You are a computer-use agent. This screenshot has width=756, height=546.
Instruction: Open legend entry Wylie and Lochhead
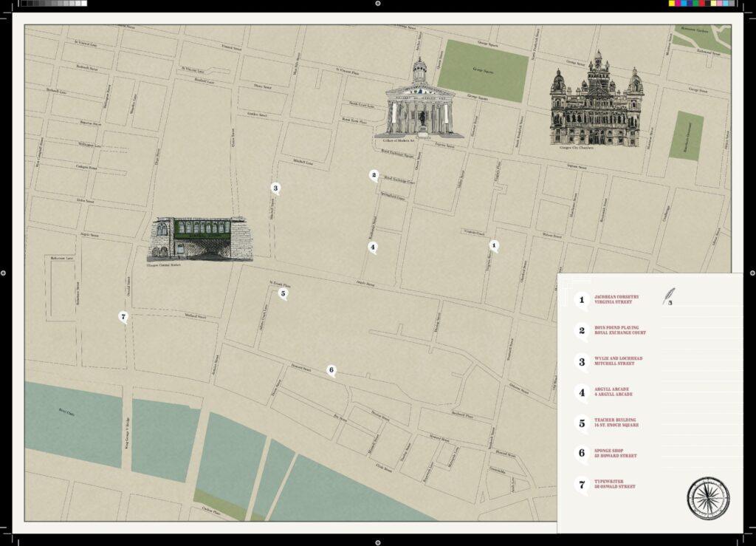point(618,361)
